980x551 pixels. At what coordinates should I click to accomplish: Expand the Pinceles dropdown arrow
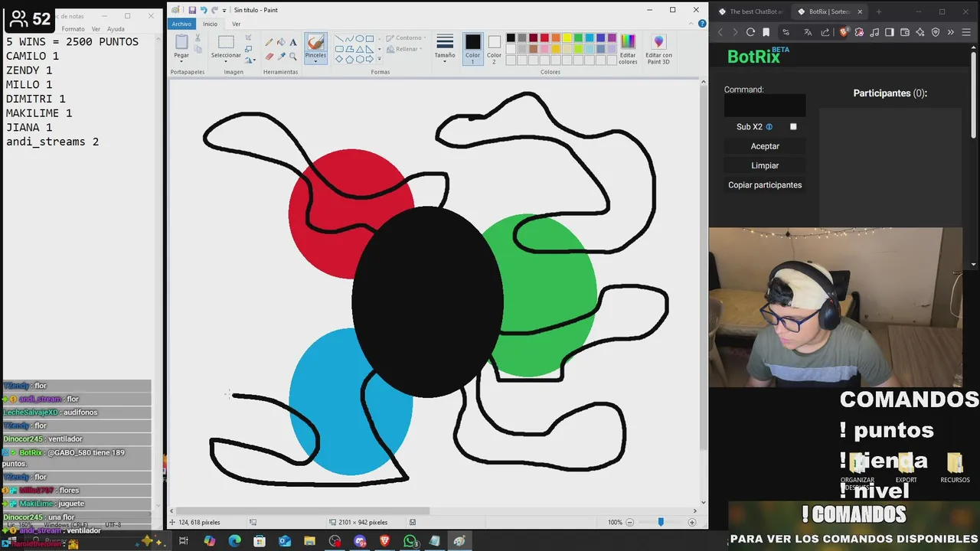(315, 61)
